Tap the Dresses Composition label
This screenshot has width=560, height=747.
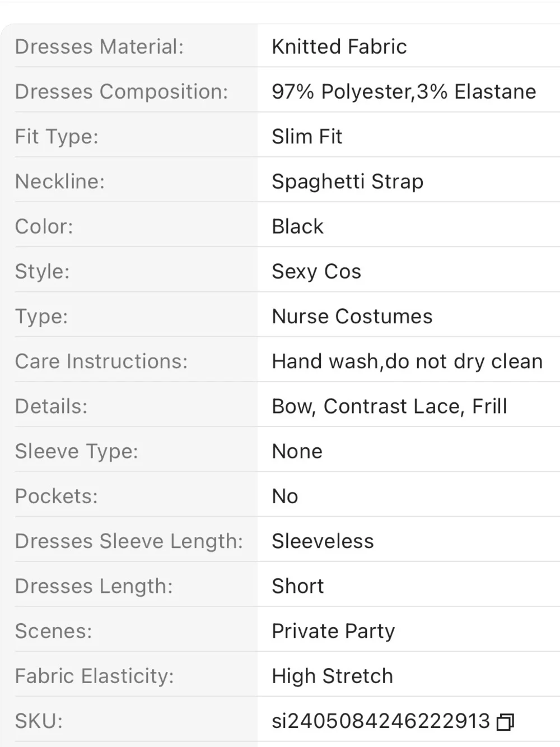122,91
